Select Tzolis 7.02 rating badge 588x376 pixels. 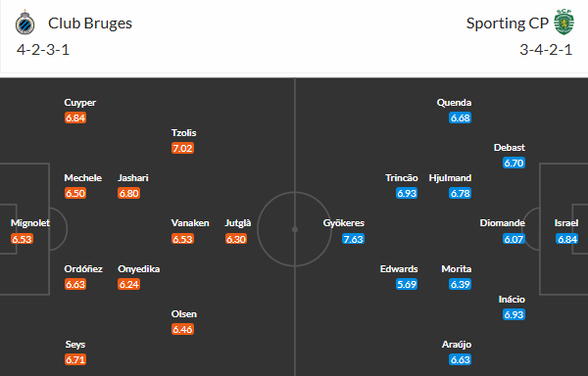coord(182,148)
